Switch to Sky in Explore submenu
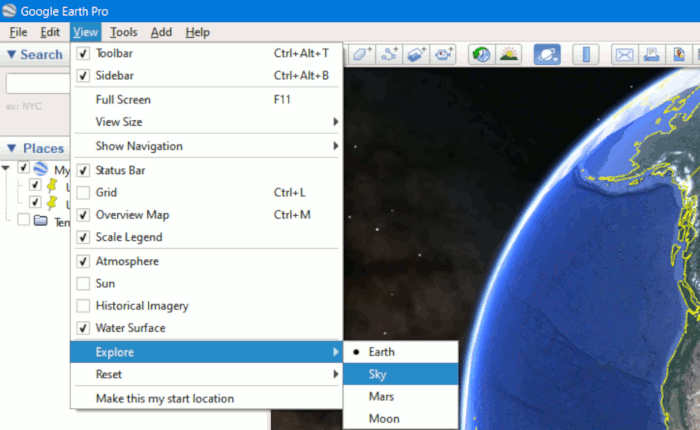Image resolution: width=700 pixels, height=430 pixels. (x=400, y=374)
